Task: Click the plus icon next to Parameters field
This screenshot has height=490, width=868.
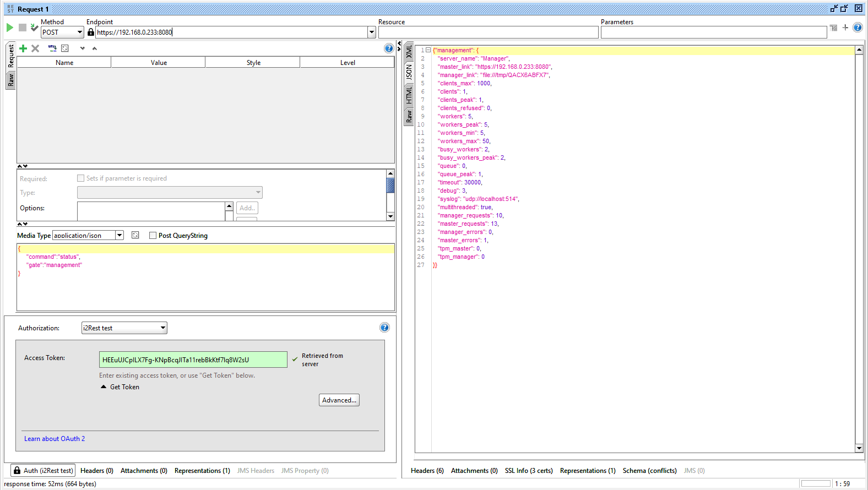Action: tap(845, 28)
